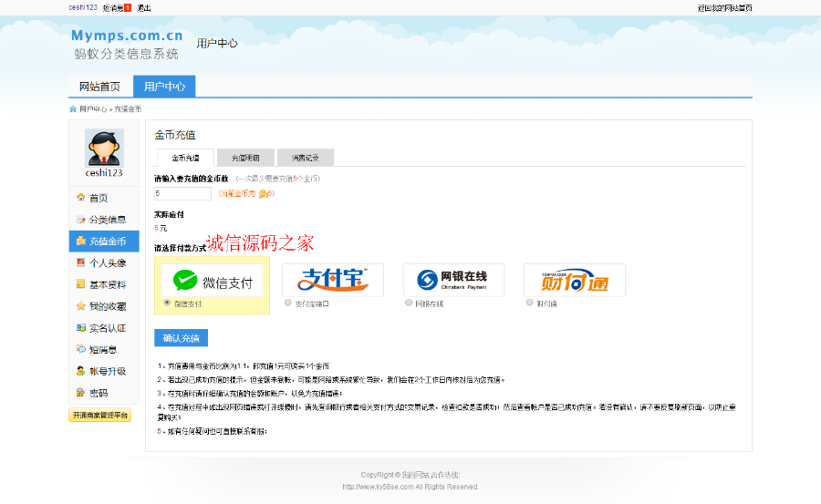Click the 5元 payable amount
This screenshot has height=504, width=821.
(161, 228)
